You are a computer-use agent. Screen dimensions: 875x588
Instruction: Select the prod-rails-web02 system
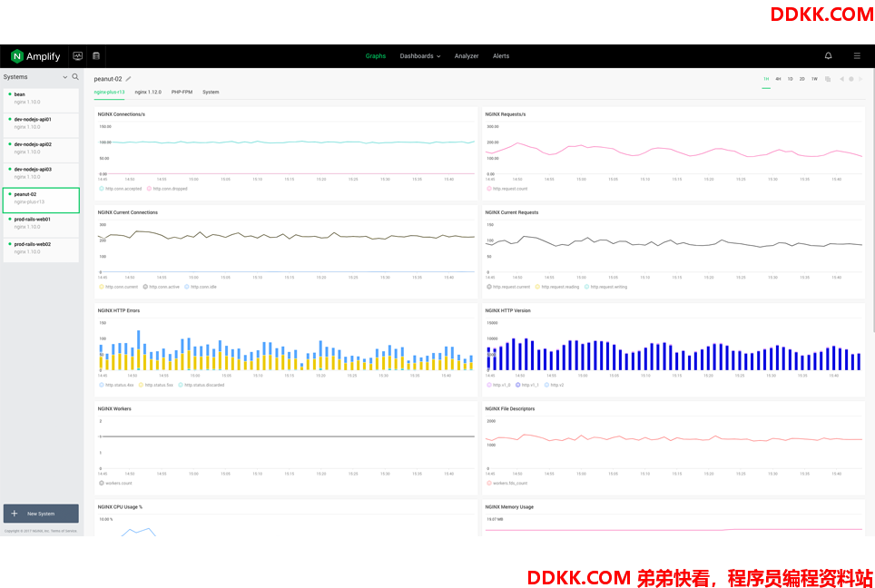pyautogui.click(x=41, y=250)
